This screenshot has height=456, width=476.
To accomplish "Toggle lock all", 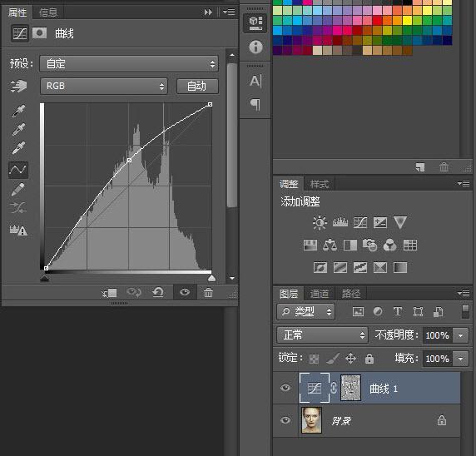I will coord(369,359).
